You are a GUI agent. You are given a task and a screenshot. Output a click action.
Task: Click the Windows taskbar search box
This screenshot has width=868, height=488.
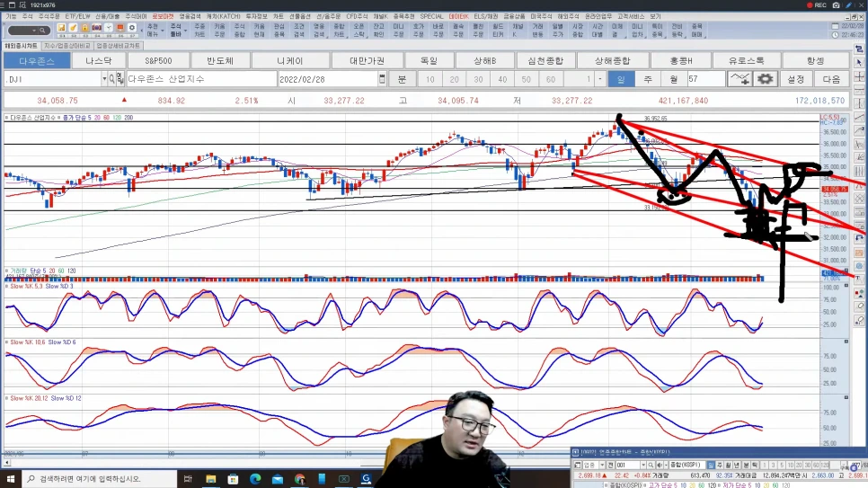tap(100, 479)
